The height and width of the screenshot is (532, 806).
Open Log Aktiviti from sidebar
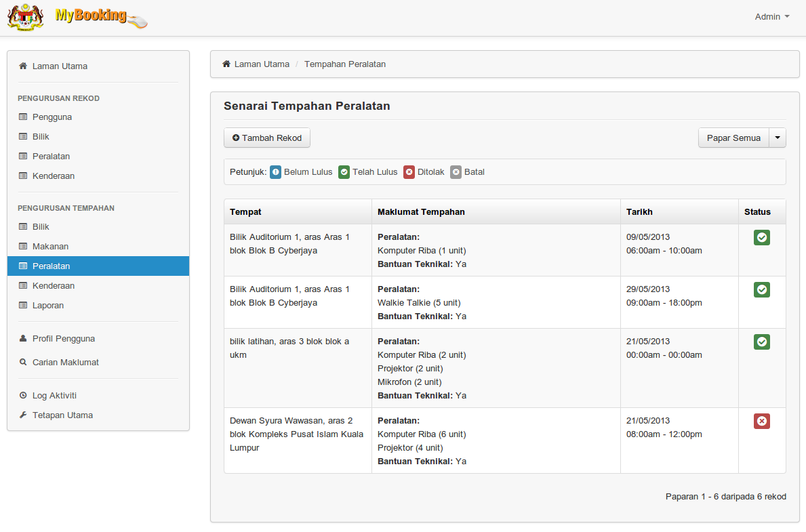pyautogui.click(x=54, y=396)
